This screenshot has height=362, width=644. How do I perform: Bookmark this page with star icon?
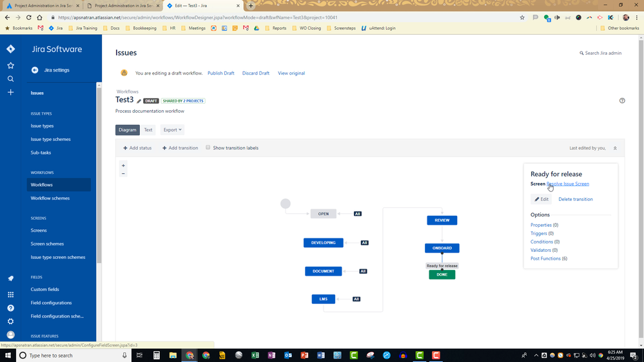pos(522,17)
